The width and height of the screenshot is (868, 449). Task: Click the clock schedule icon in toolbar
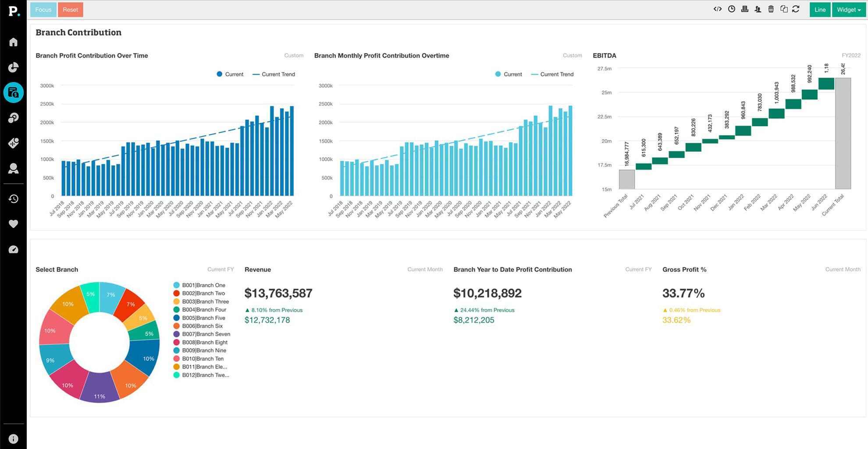tap(731, 9)
